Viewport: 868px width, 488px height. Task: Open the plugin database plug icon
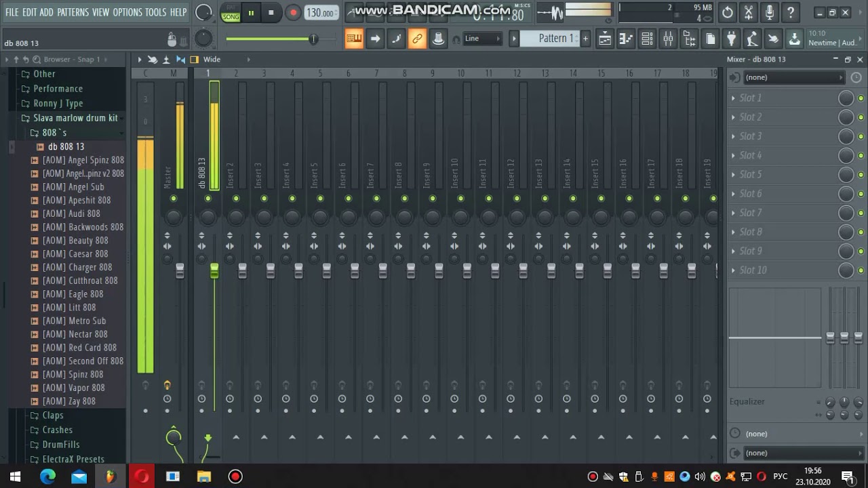coord(731,39)
